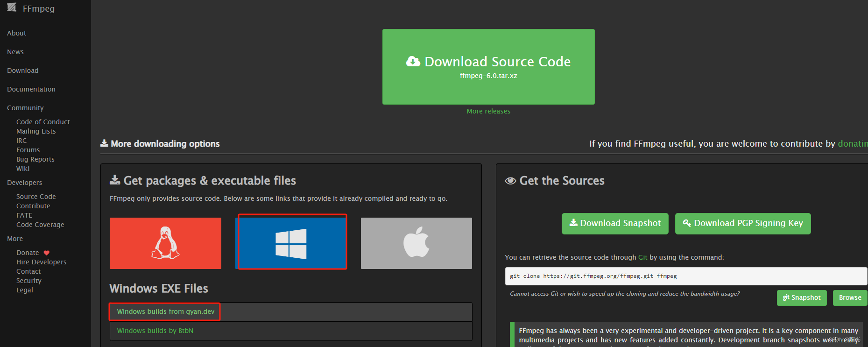Screen dimensions: 868x347
Task: Open the Hire Developers link
Action: 41,262
